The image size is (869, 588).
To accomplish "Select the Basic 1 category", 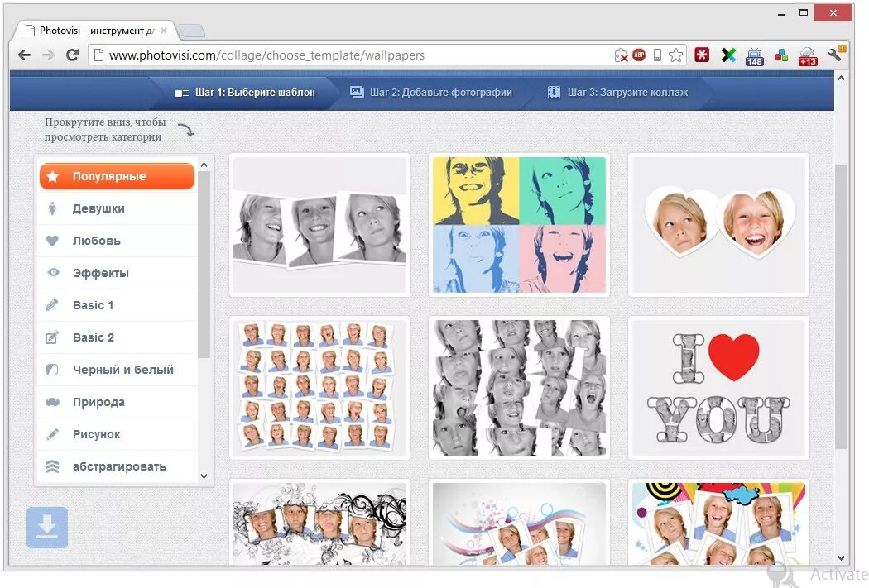I will (x=117, y=305).
